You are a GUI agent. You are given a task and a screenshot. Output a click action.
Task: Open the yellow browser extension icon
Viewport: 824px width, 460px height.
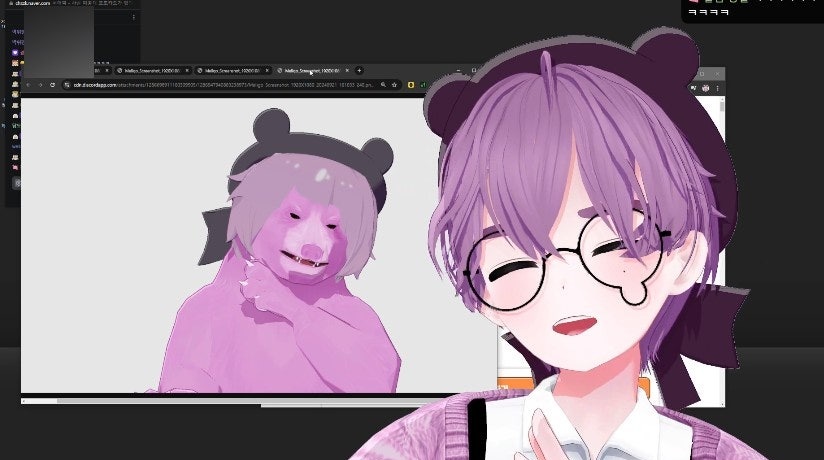411,85
